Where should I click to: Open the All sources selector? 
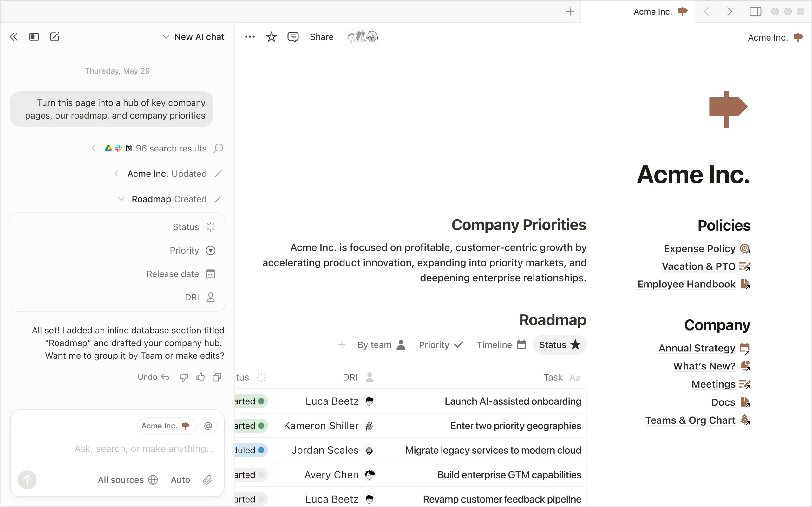128,480
